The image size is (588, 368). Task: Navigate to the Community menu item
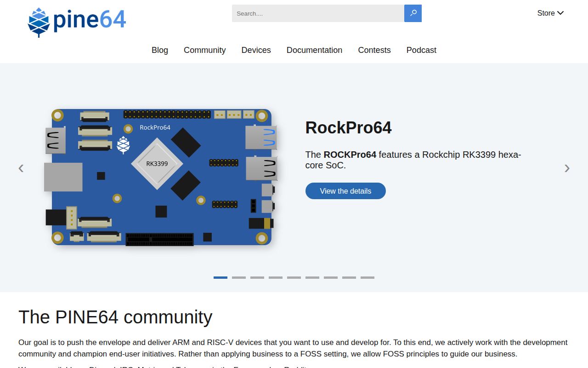(204, 50)
